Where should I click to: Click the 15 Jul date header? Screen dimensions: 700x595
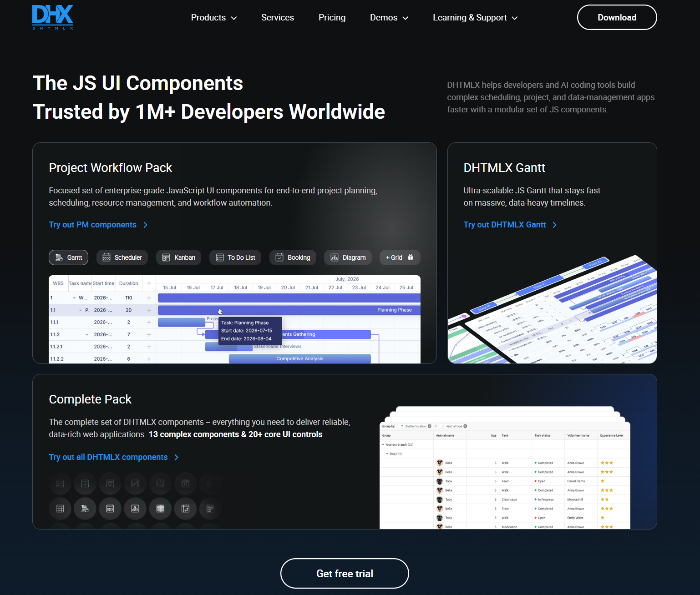point(170,287)
